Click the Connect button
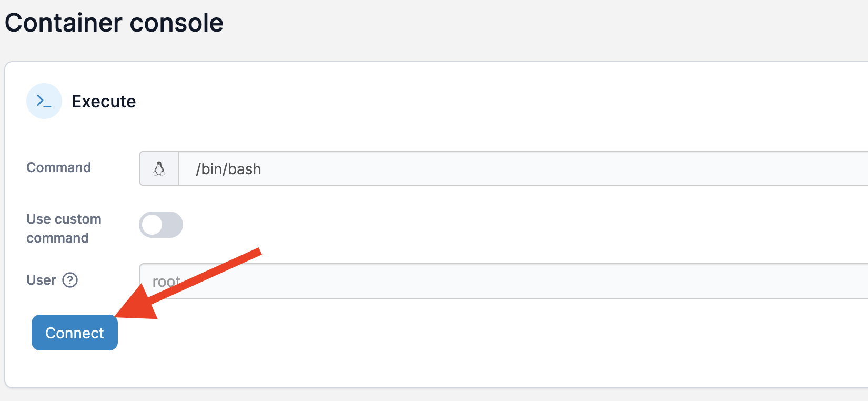 (74, 333)
